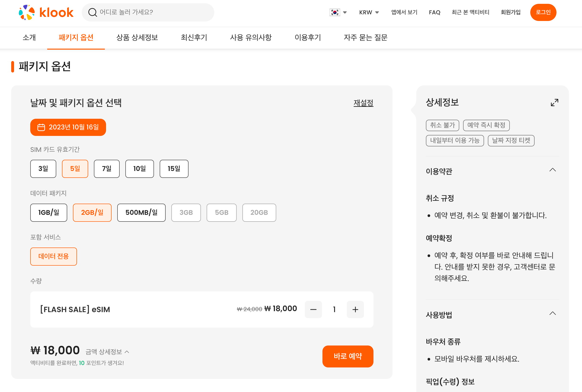Viewport: 582px width, 392px height.
Task: Select the 3일 SIM validity option
Action: [43, 169]
